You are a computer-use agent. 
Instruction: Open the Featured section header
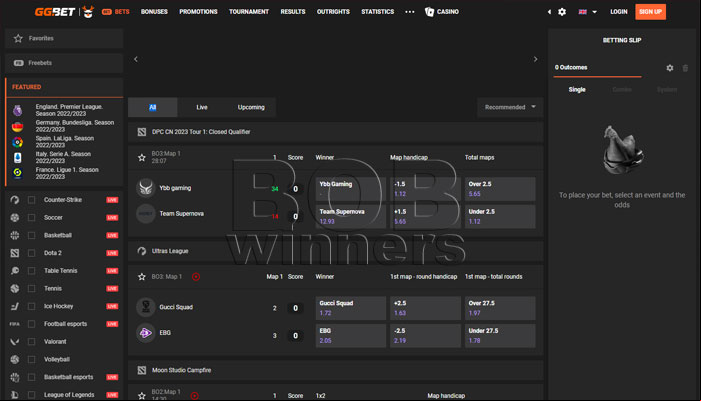pos(64,87)
